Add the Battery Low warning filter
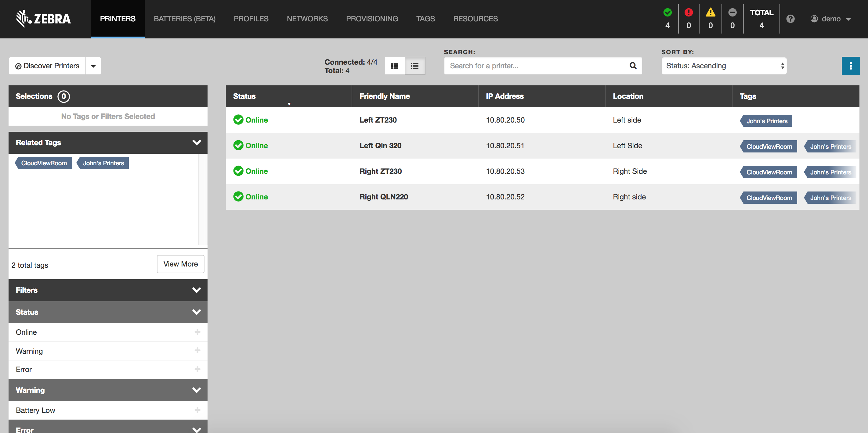868x433 pixels. [x=197, y=410]
